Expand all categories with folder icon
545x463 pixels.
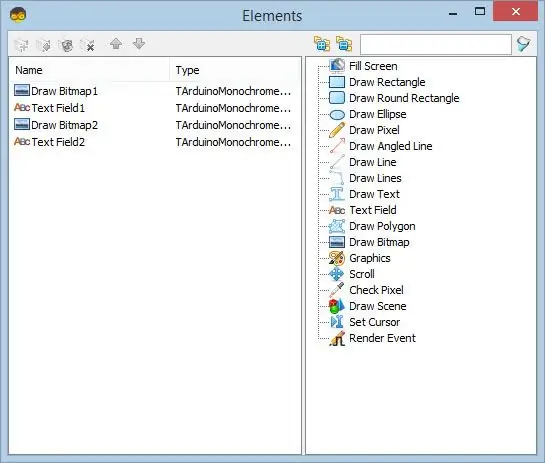[322, 44]
